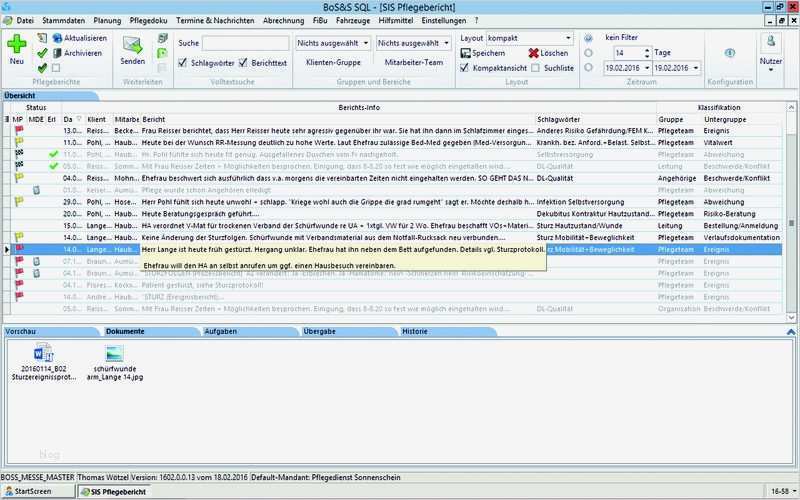This screenshot has width=800, height=500.
Task: Open the Abrechnung menu
Action: [x=283, y=20]
